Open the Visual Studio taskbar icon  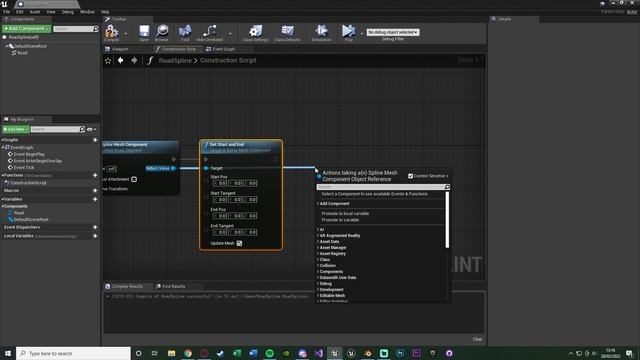coord(318,353)
